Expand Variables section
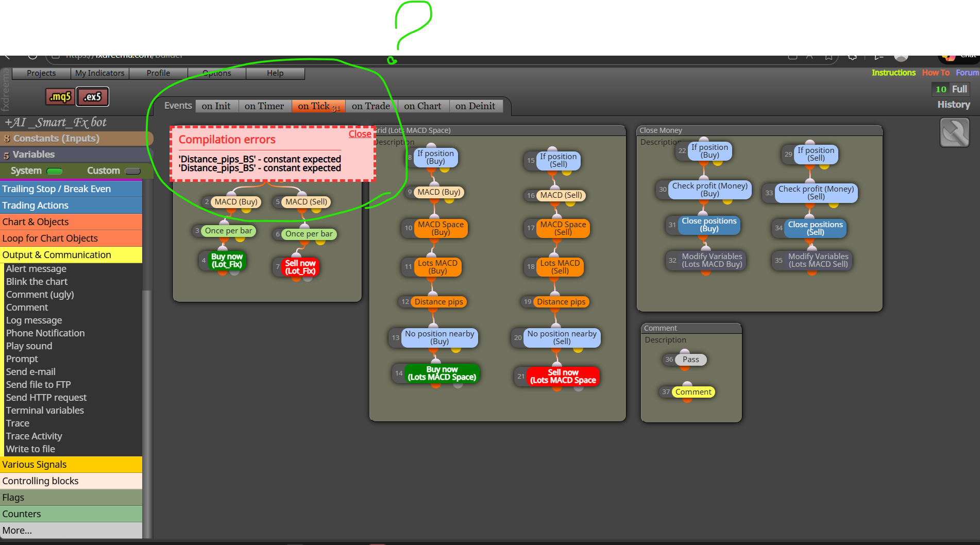 point(76,155)
